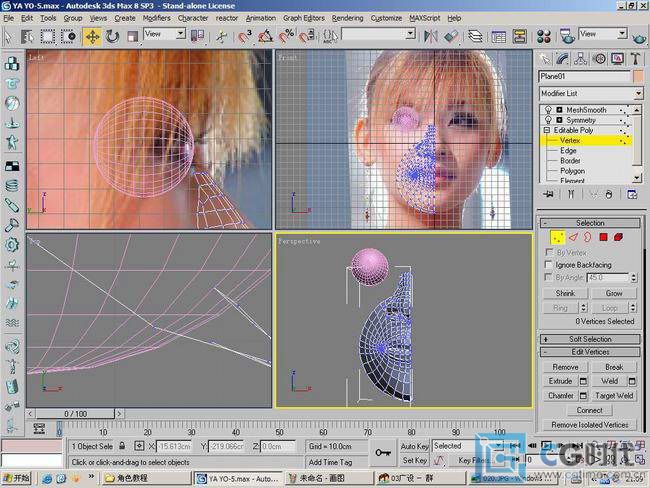Collapse the Editable Poly tree node
This screenshot has width=650, height=488.
pyautogui.click(x=547, y=131)
